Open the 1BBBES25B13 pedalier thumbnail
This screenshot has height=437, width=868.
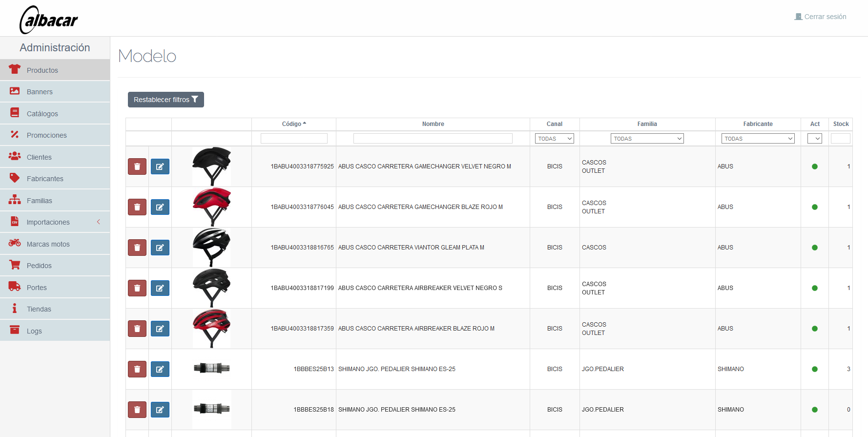coord(211,368)
